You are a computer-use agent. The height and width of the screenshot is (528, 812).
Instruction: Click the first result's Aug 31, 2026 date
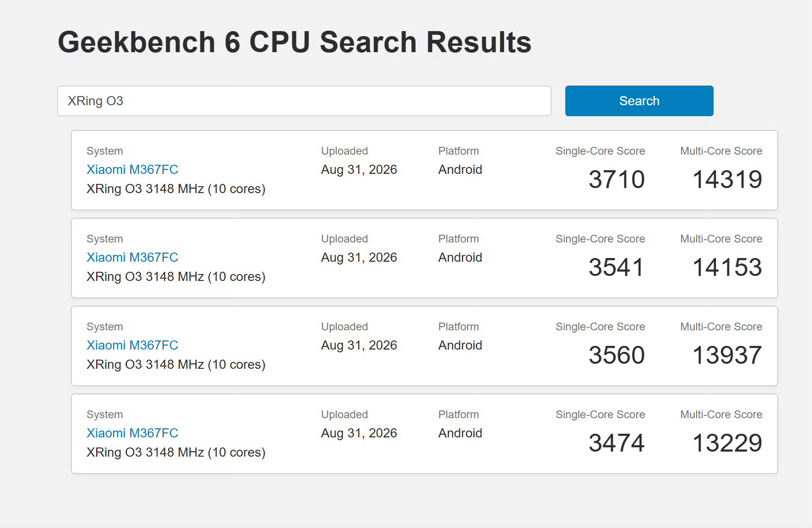tap(359, 170)
